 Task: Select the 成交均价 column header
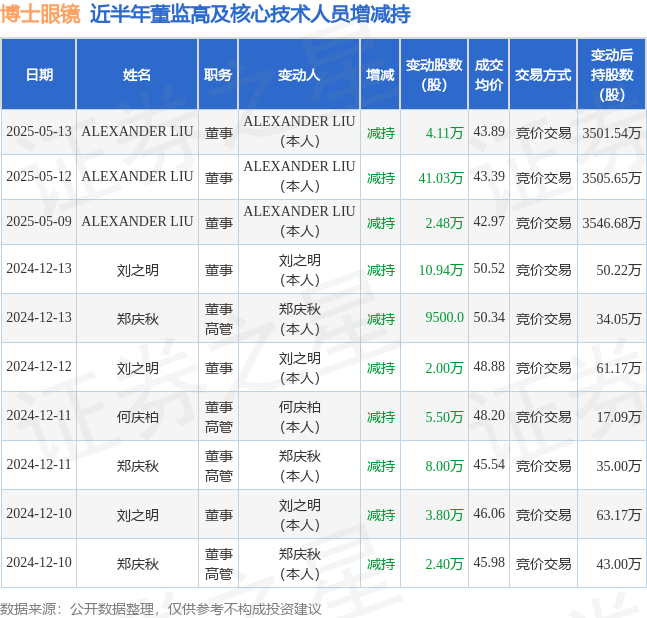coord(489,75)
